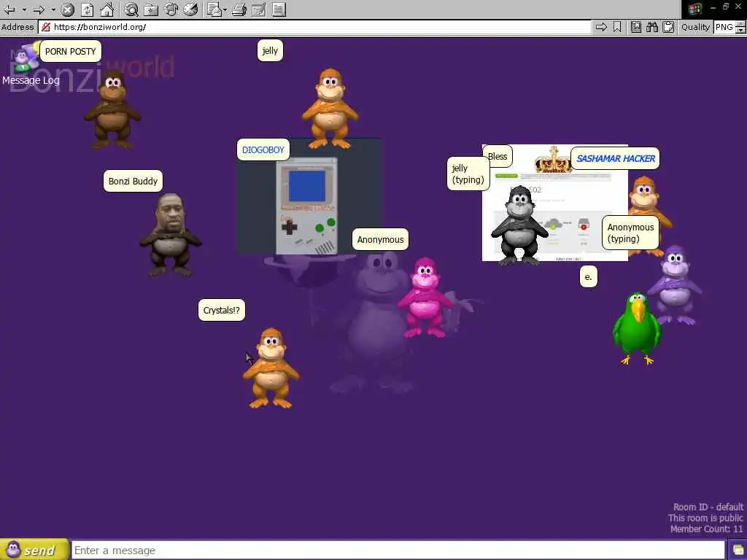Open the Back history dropdown arrow
This screenshot has height=560, width=747.
24,9
